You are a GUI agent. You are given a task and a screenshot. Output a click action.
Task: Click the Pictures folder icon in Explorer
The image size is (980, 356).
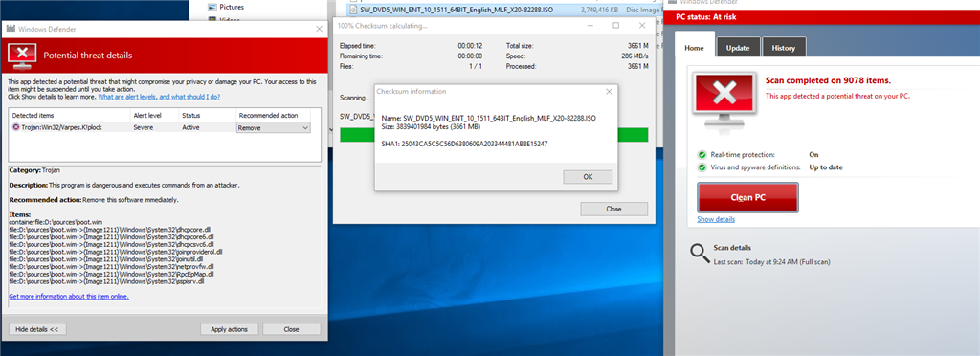pyautogui.click(x=212, y=7)
